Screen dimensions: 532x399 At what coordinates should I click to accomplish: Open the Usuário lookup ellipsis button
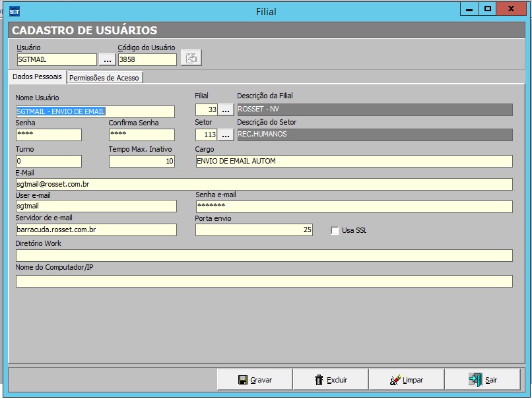(108, 59)
